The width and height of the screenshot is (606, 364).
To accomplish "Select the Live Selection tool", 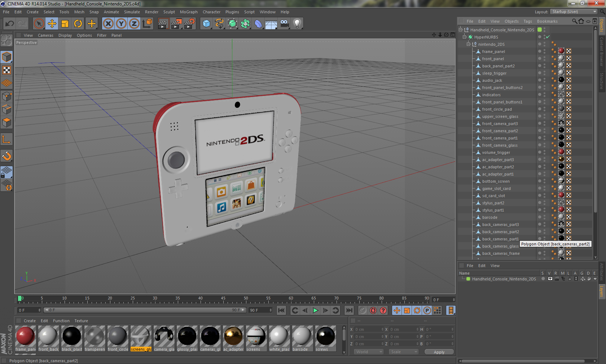I will tap(39, 24).
